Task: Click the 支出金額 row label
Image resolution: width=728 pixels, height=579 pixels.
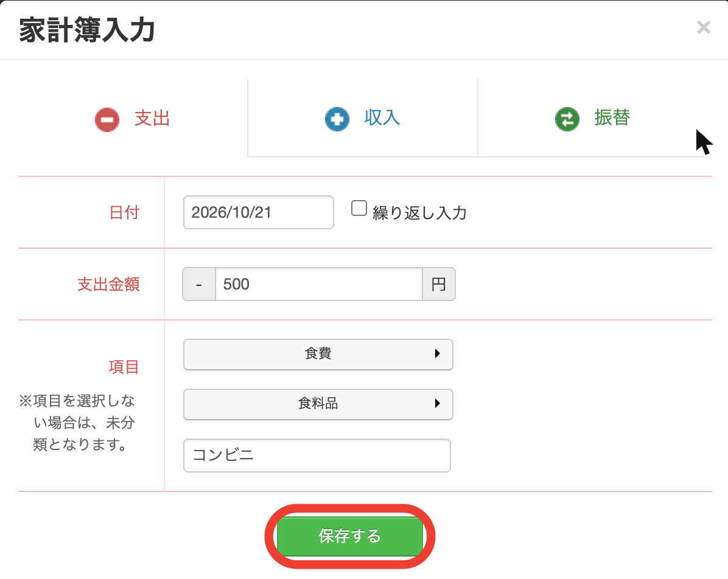Action: tap(108, 285)
